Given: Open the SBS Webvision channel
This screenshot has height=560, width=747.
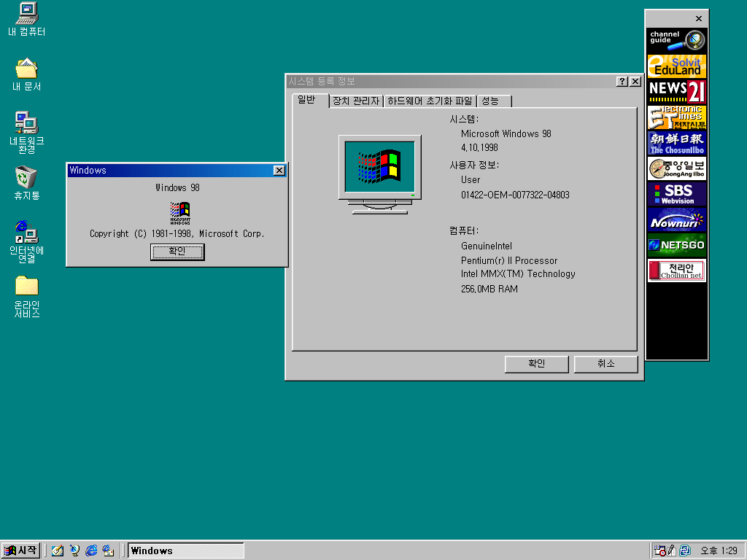Looking at the screenshot, I should [676, 194].
